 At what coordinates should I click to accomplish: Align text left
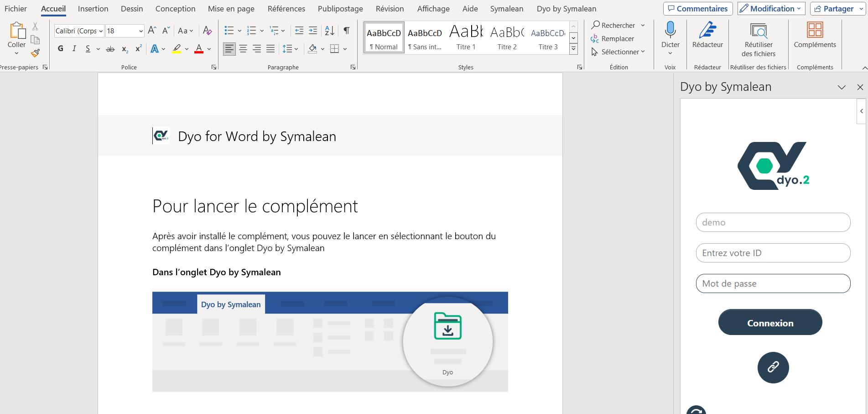coord(229,48)
